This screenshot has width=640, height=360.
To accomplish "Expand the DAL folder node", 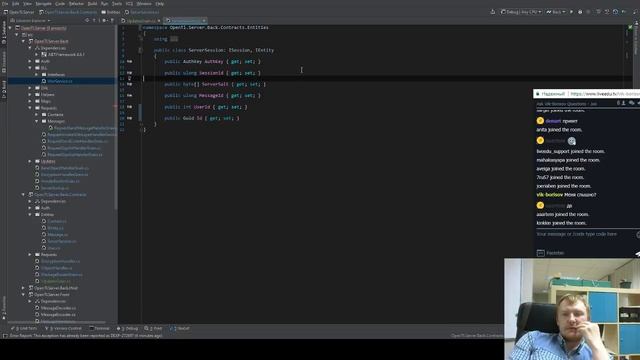I will tap(30, 88).
